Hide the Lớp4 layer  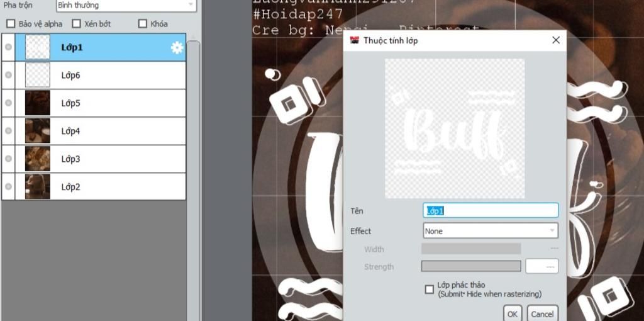pyautogui.click(x=8, y=131)
